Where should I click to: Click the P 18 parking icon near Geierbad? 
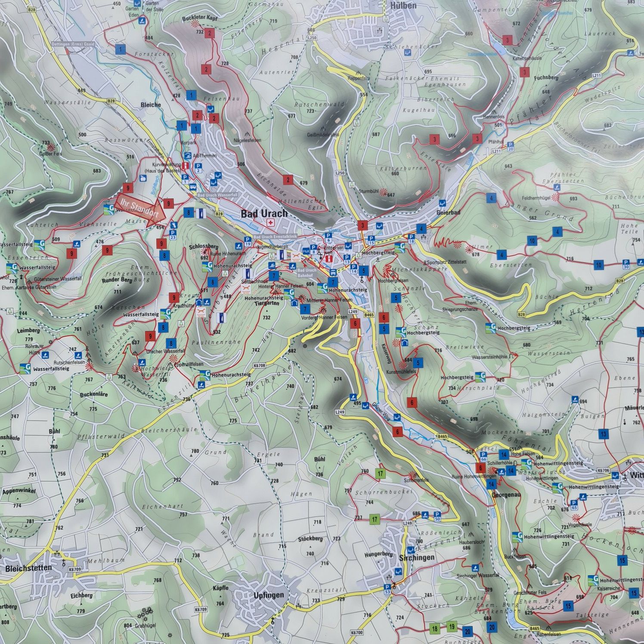411,239
